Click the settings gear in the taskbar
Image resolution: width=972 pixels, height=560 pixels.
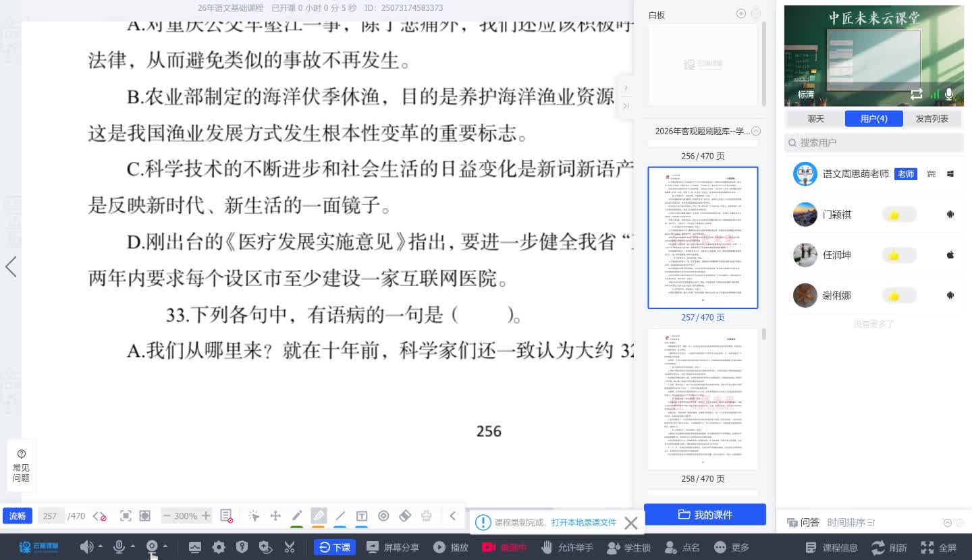point(218,547)
